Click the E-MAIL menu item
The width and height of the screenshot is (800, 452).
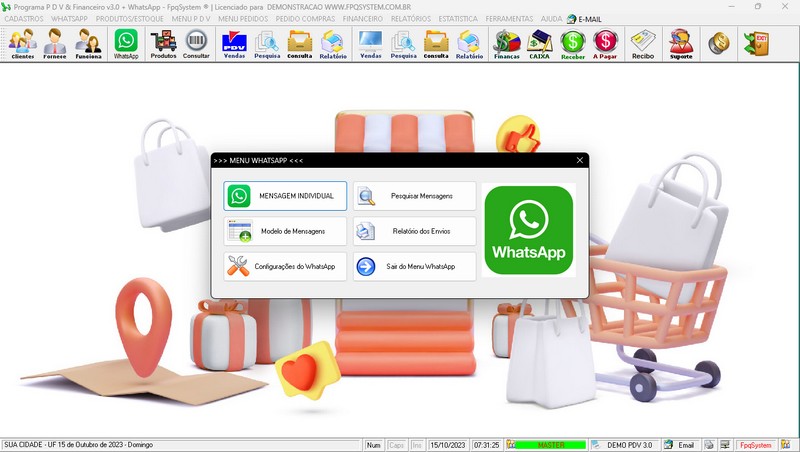pos(585,19)
